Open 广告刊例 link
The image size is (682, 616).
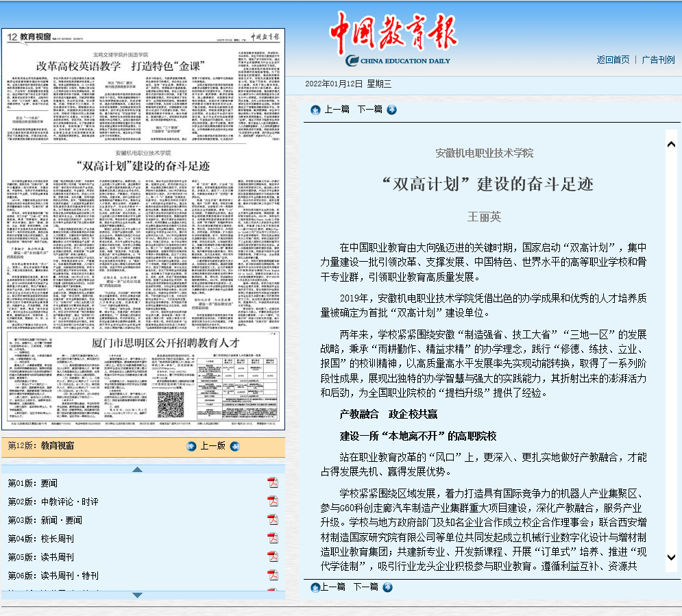tap(658, 60)
